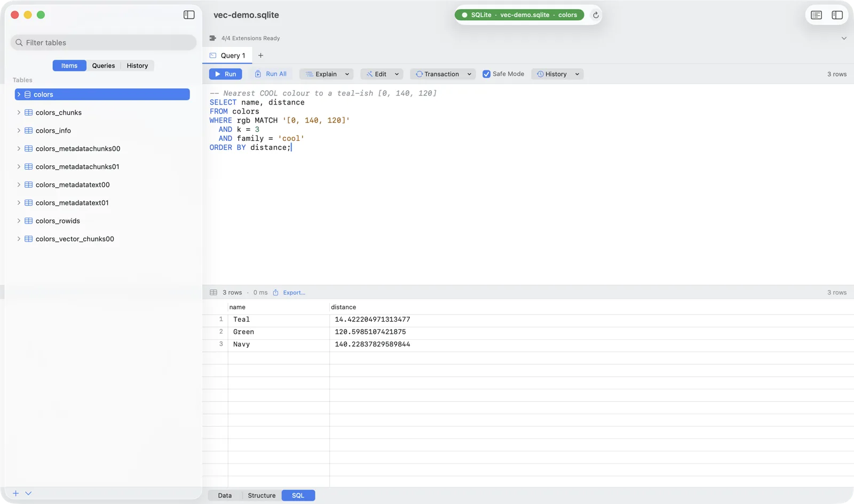Click the name column header
This screenshot has width=854, height=504.
click(x=279, y=307)
